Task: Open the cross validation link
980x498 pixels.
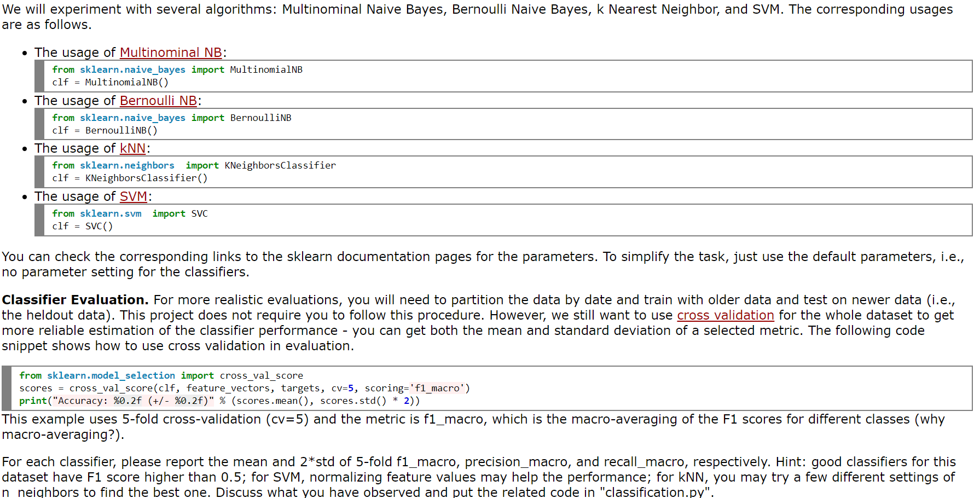Action: pos(726,315)
